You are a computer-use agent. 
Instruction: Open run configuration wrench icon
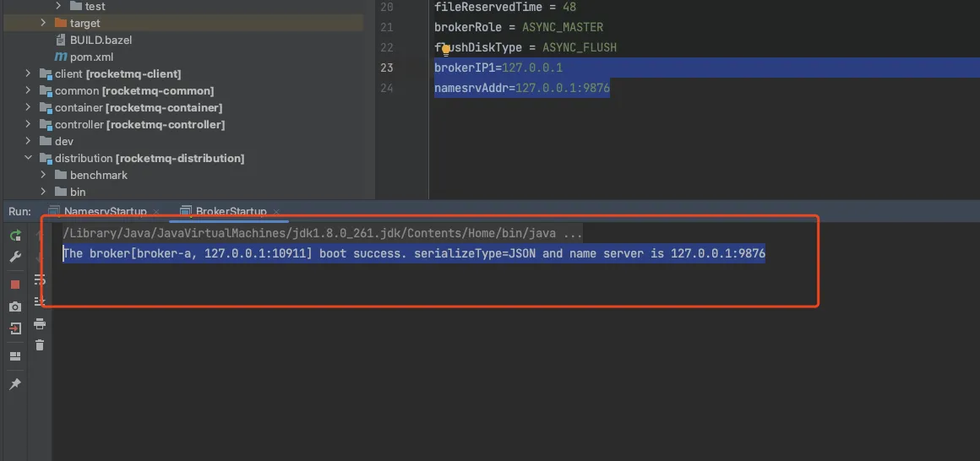(15, 257)
